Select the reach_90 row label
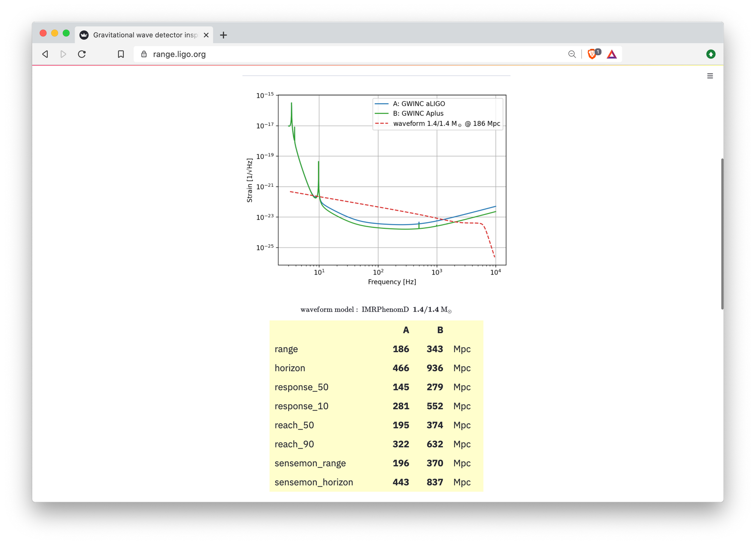This screenshot has height=545, width=756. (x=294, y=444)
